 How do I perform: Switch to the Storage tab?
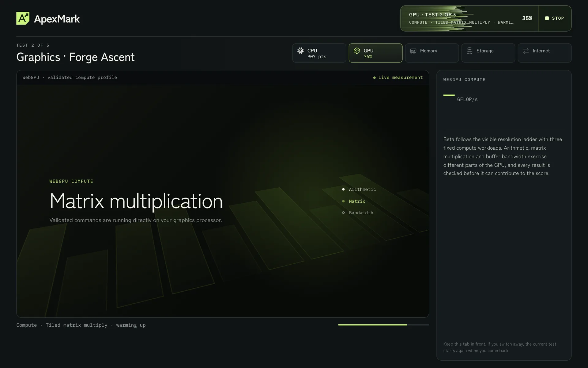pos(488,53)
